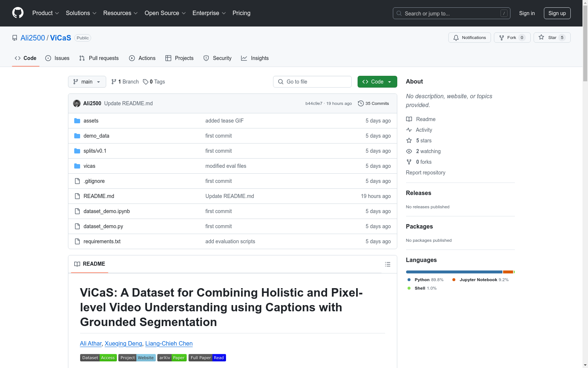Open the 35 Commits link

[373, 103]
